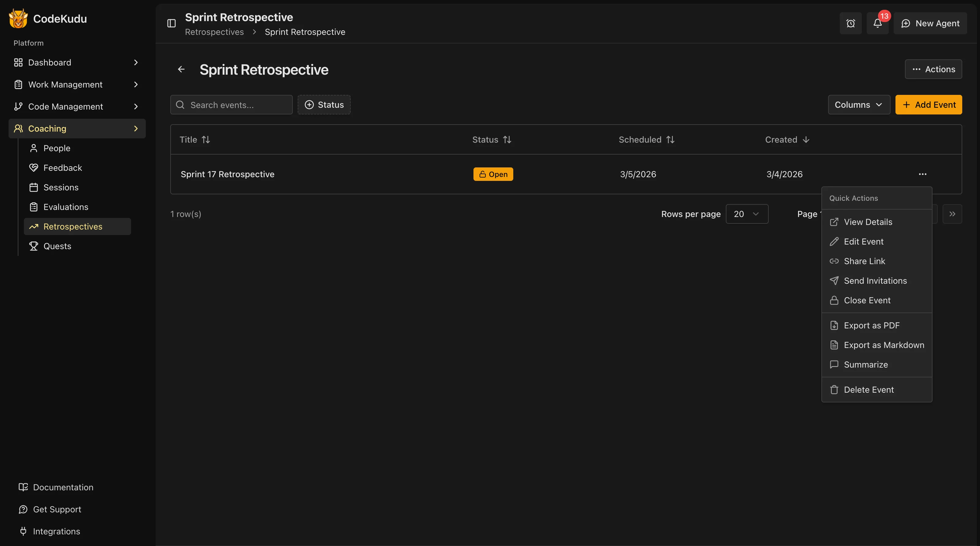Image resolution: width=980 pixels, height=546 pixels.
Task: Add a Status filter
Action: pos(324,105)
